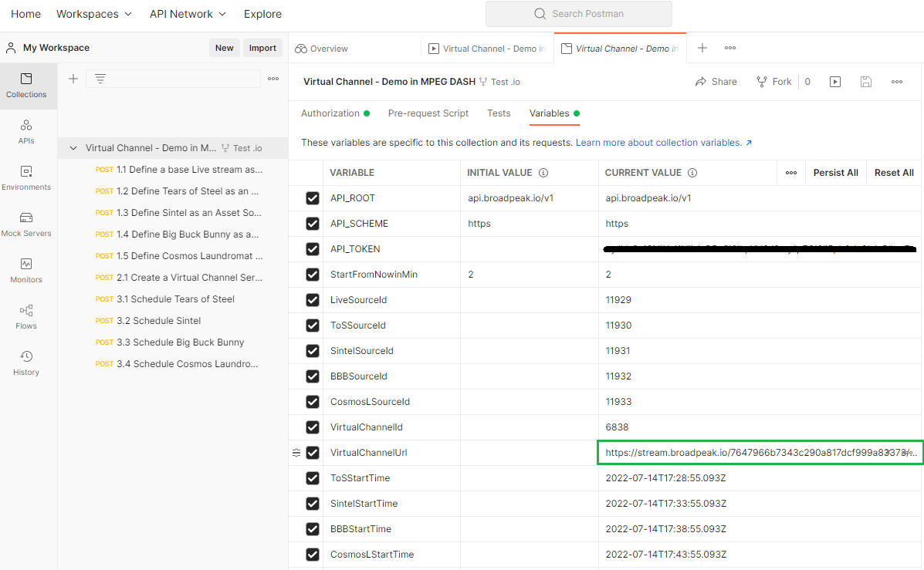Open the Explore page
924x570 pixels.
[262, 14]
